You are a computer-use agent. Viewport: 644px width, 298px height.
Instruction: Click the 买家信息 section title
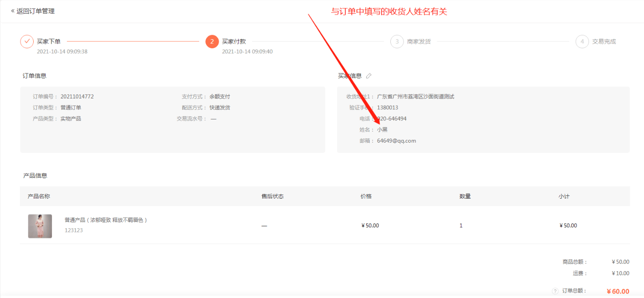click(350, 76)
